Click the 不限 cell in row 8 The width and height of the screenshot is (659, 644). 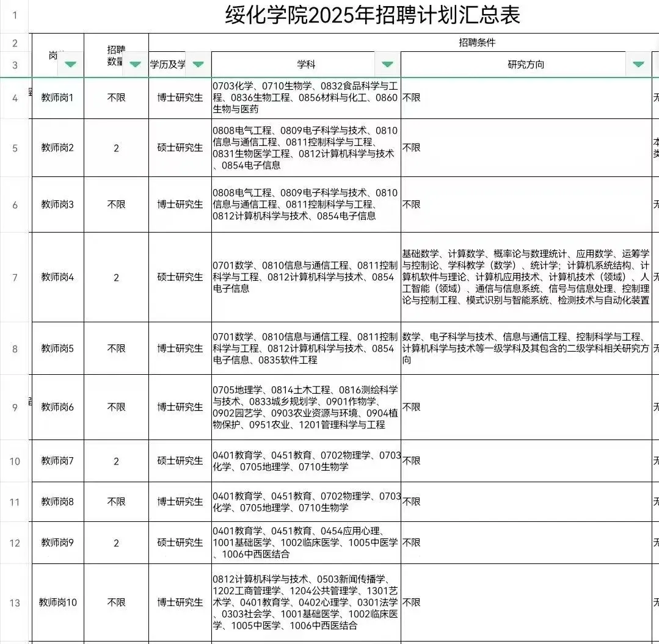116,349
